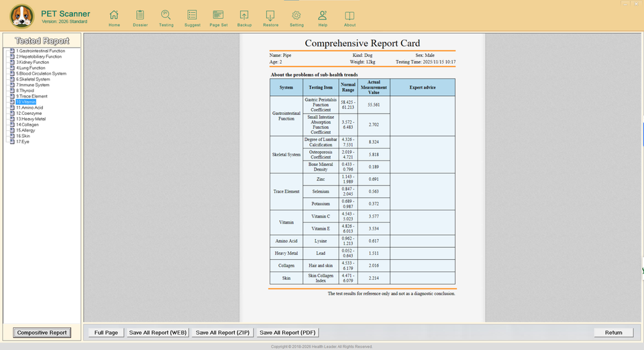Click the Restore icon
Screen dimensions: 644x350
point(270,19)
